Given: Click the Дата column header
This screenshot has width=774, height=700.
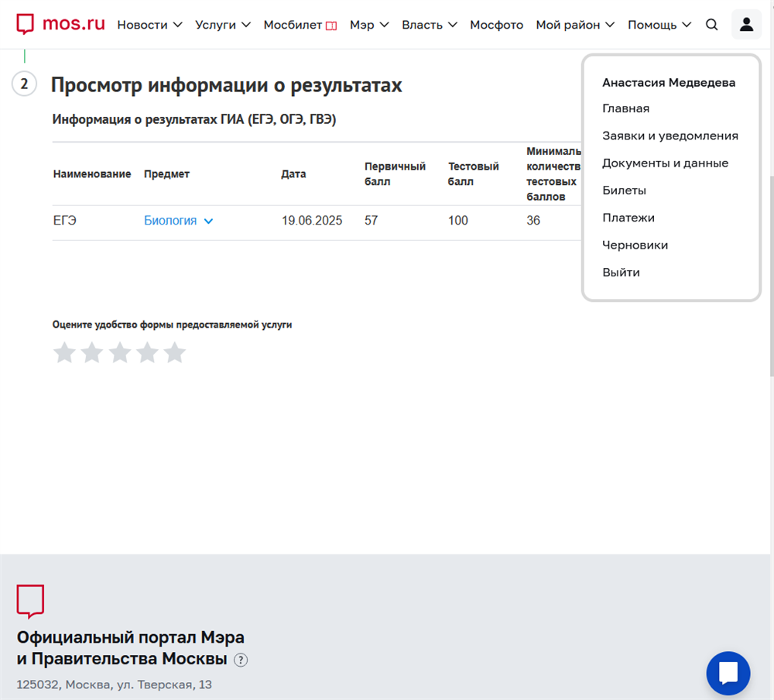Looking at the screenshot, I should [x=293, y=174].
